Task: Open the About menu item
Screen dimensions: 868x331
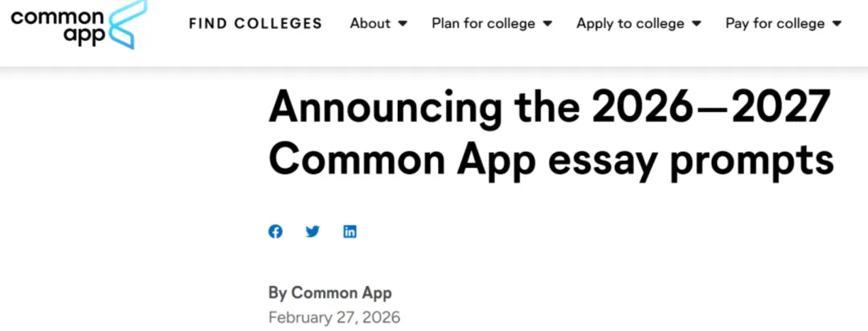Action: [x=370, y=23]
